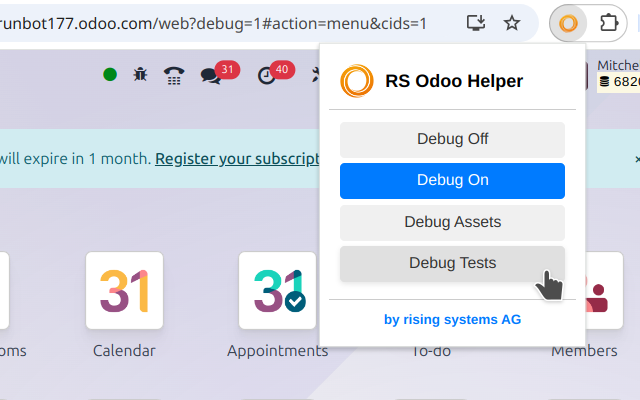640x400 pixels.
Task: Click the green online status dot
Action: tap(110, 75)
